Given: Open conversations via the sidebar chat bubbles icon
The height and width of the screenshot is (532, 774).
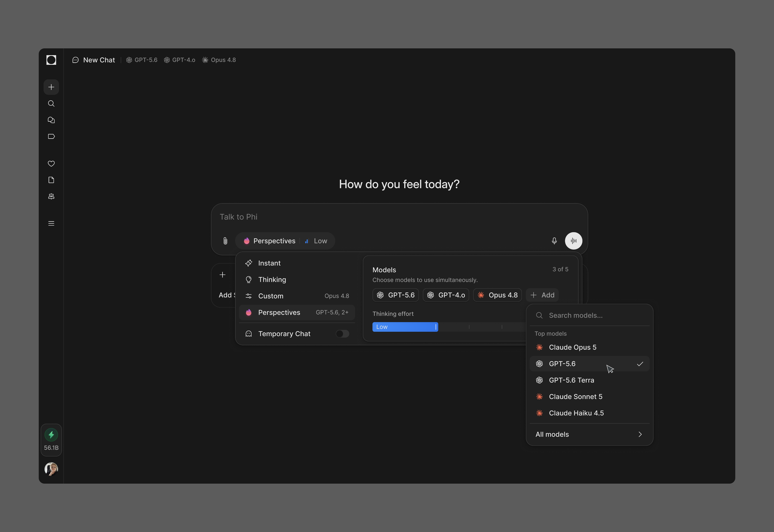Looking at the screenshot, I should 51,120.
